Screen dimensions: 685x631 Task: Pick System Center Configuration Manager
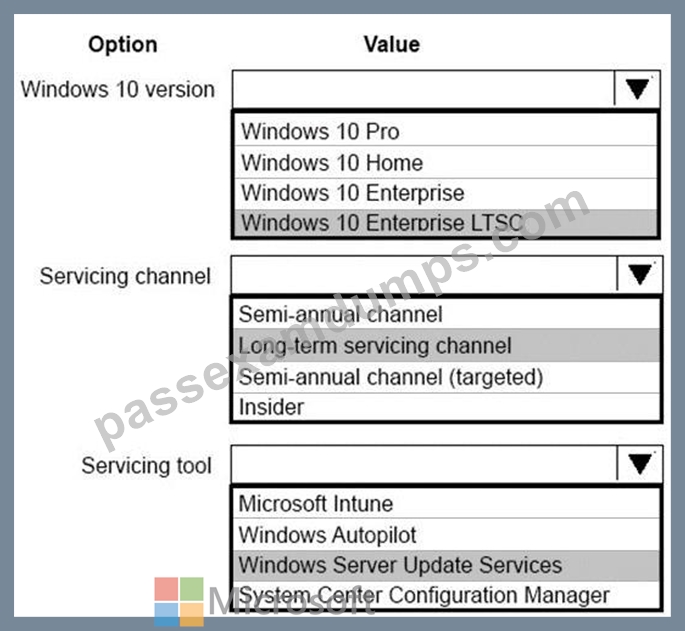point(446,595)
